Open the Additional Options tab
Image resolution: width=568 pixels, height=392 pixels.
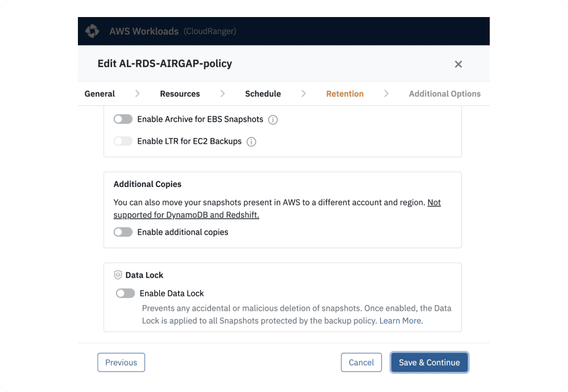445,94
